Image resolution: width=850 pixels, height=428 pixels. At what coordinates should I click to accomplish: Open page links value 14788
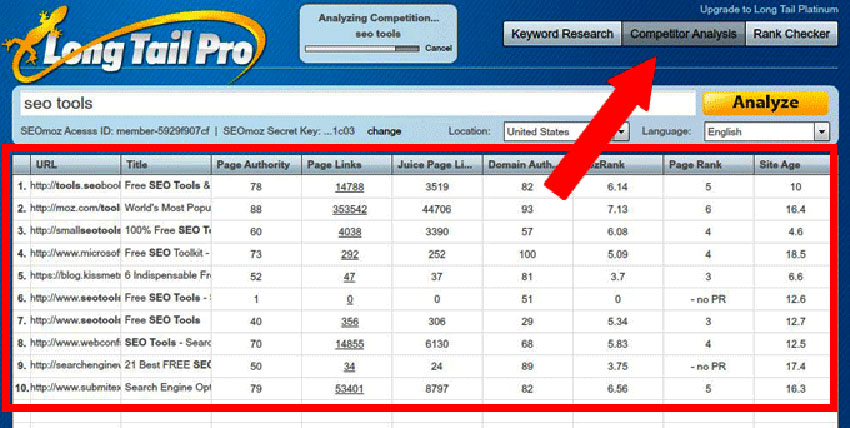tap(350, 187)
